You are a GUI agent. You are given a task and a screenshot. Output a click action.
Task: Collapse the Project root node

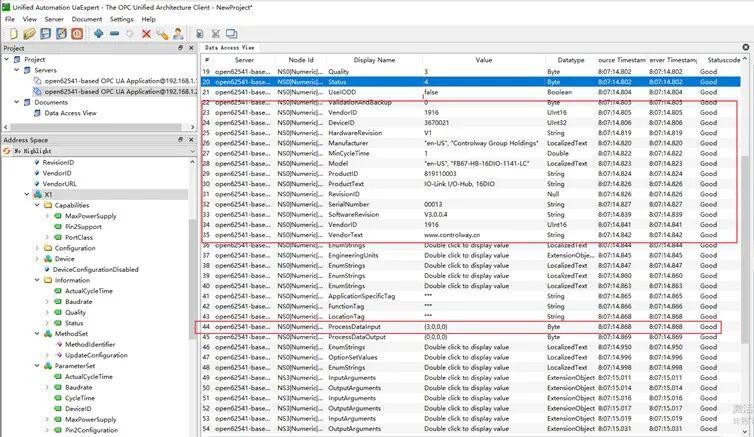pos(7,59)
